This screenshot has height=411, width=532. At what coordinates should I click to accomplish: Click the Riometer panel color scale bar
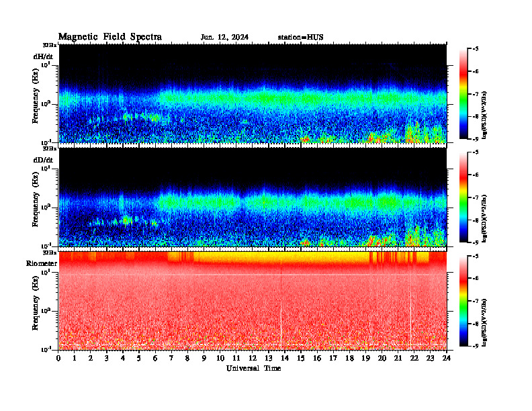[x=463, y=301]
